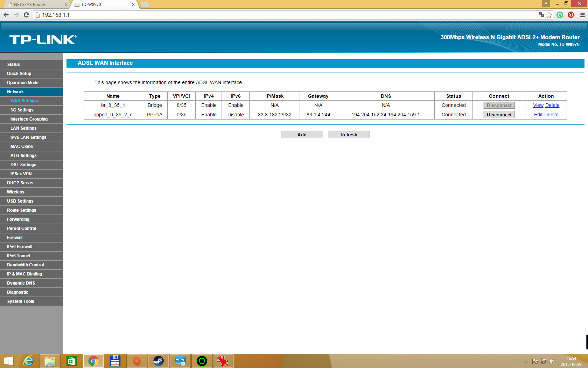Disconnect the pppoa_0_35_2_d connection

pyautogui.click(x=499, y=115)
